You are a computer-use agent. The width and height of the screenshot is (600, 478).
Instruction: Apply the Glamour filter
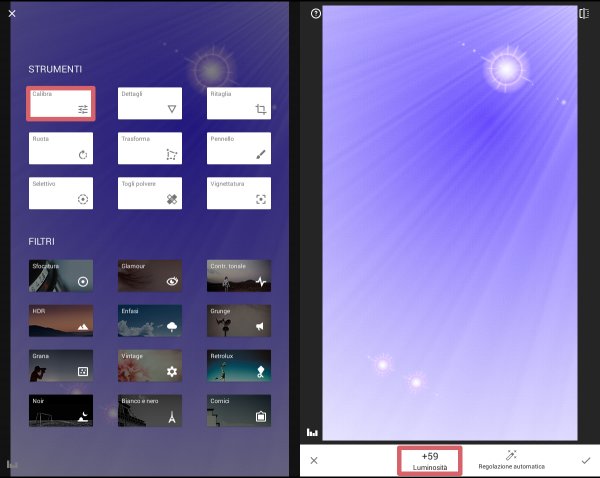tap(150, 276)
